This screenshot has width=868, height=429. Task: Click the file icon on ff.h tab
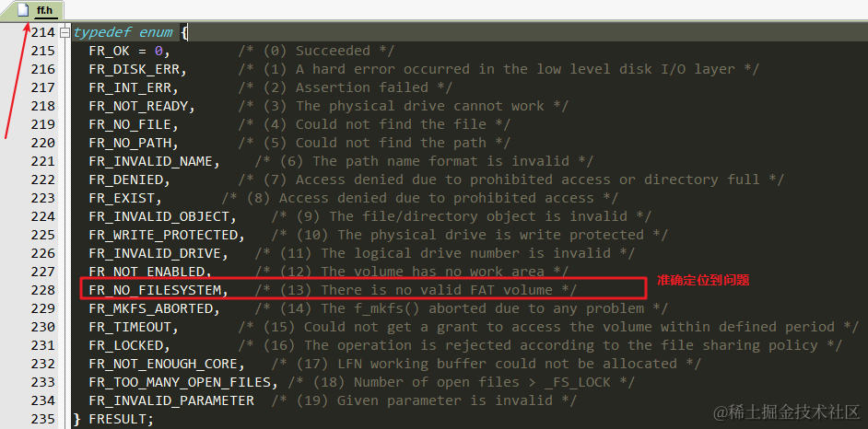[23, 10]
